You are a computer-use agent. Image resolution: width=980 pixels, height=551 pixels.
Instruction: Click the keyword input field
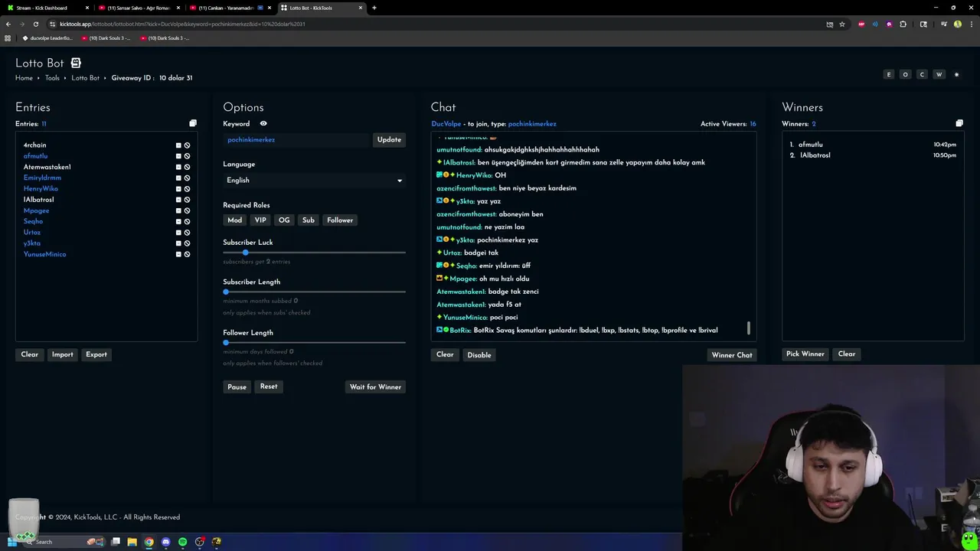pyautogui.click(x=297, y=140)
